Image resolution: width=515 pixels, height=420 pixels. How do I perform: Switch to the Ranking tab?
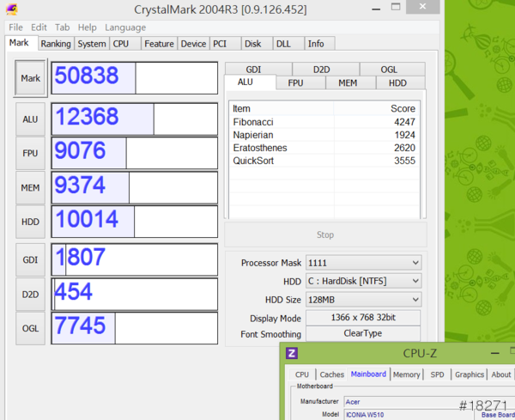pyautogui.click(x=56, y=44)
